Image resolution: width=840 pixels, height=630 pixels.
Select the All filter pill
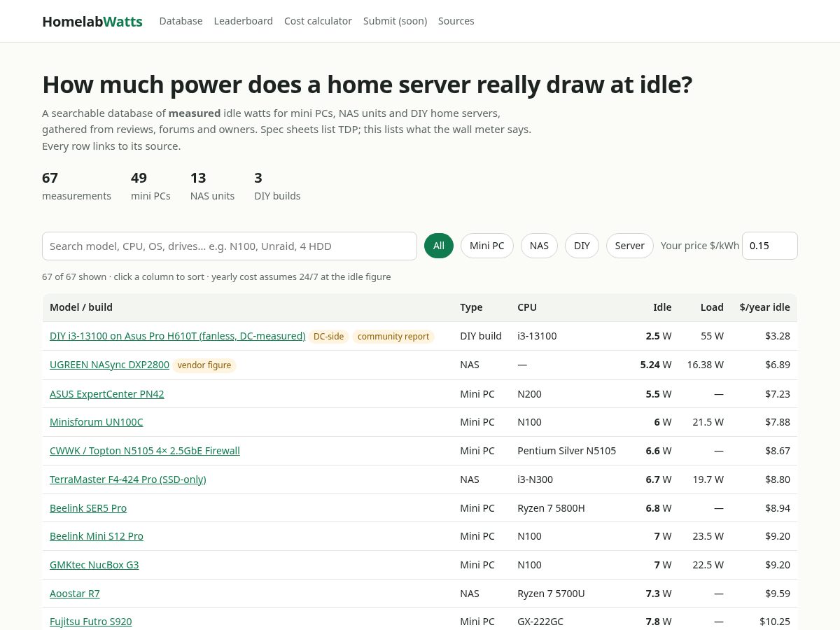tap(439, 246)
